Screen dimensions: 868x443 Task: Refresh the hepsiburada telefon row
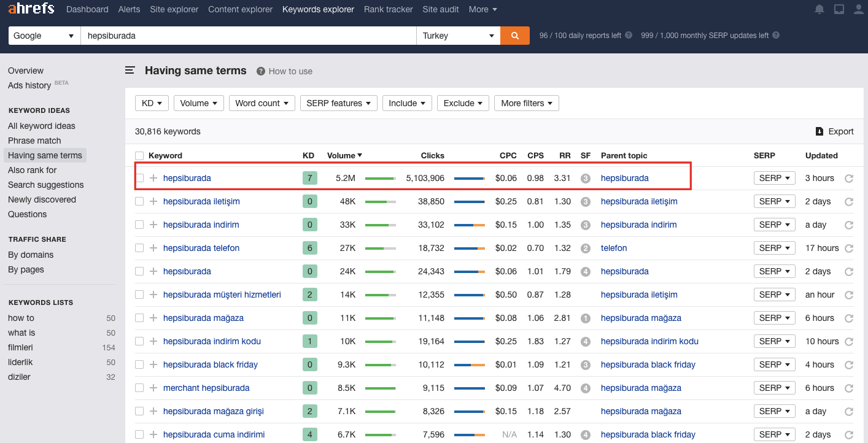click(x=849, y=248)
